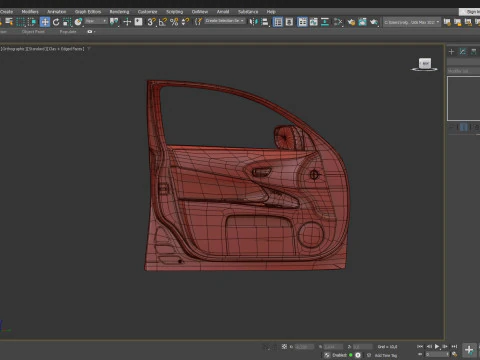Image resolution: width=480 pixels, height=360 pixels.
Task: Open the Modify panel tab
Action: click(x=462, y=52)
